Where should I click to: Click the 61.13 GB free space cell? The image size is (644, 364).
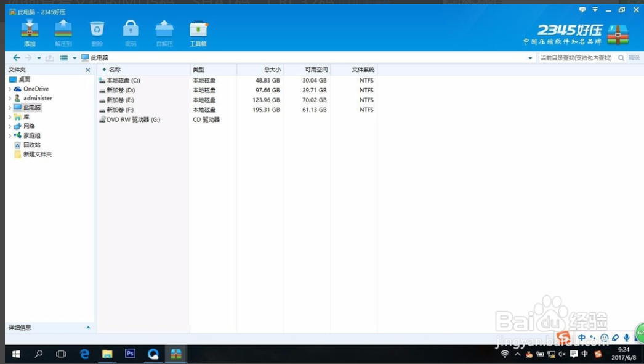coord(315,110)
